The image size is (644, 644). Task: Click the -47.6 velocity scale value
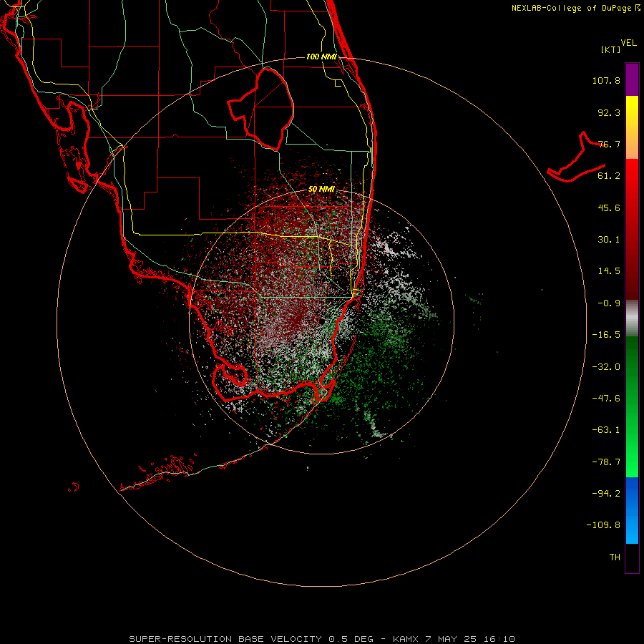606,399
